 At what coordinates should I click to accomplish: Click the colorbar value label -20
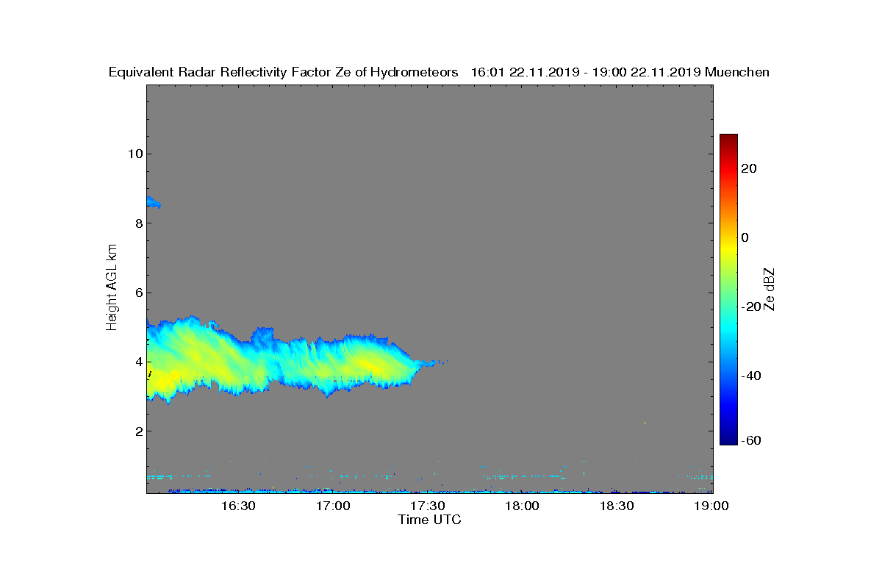(x=752, y=306)
